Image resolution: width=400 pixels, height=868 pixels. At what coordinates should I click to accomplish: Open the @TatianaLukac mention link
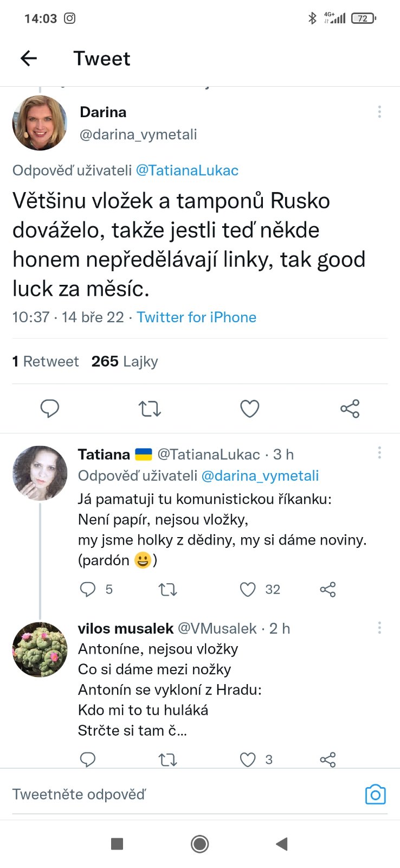187,170
